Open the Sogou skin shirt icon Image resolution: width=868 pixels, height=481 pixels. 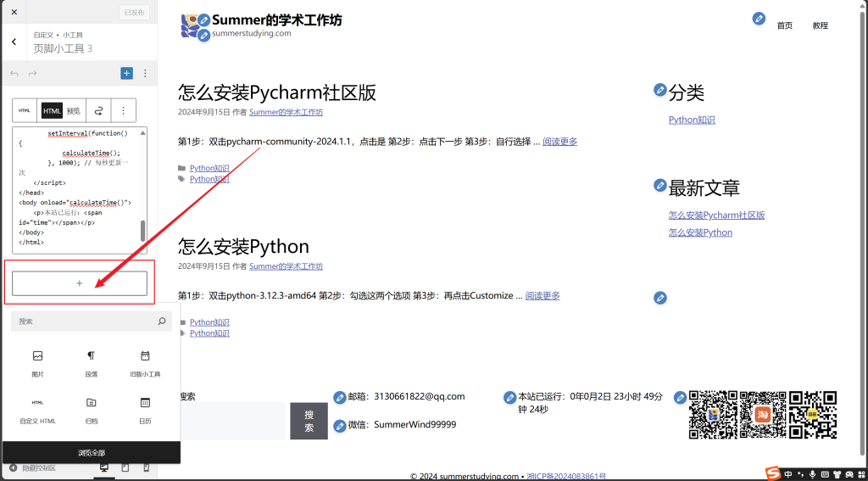pos(837,474)
